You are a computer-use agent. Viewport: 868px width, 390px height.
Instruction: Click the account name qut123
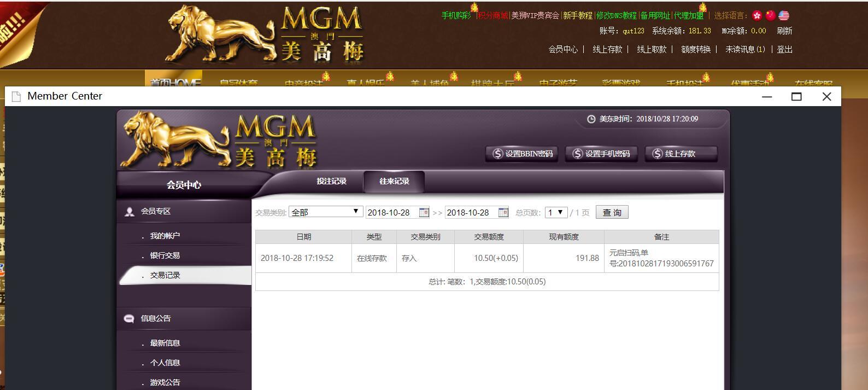(x=634, y=31)
